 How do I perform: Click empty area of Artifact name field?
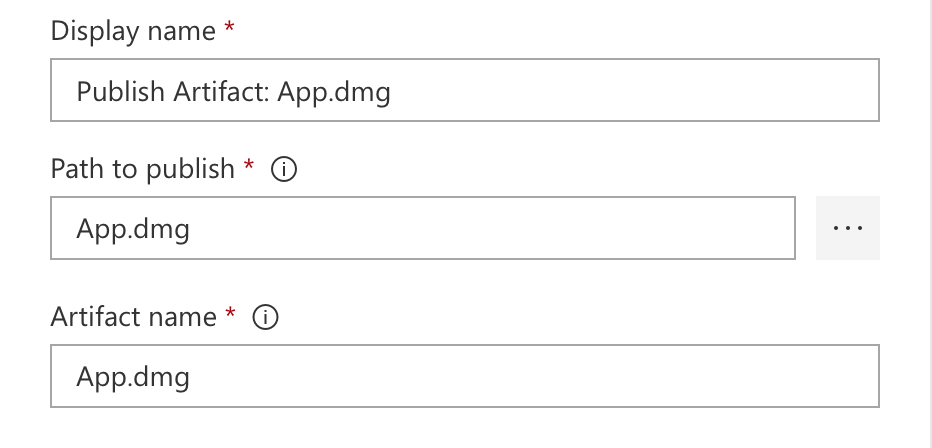click(x=535, y=376)
